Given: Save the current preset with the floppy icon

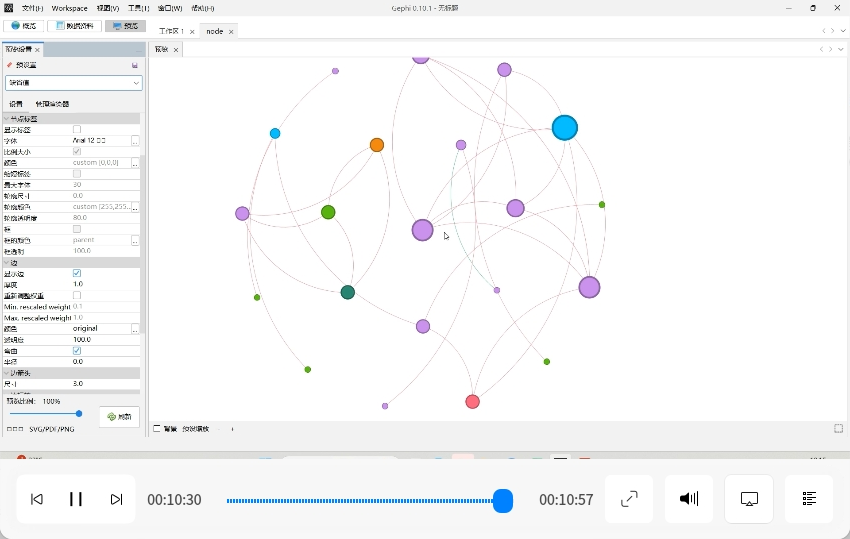Looking at the screenshot, I should tap(134, 65).
